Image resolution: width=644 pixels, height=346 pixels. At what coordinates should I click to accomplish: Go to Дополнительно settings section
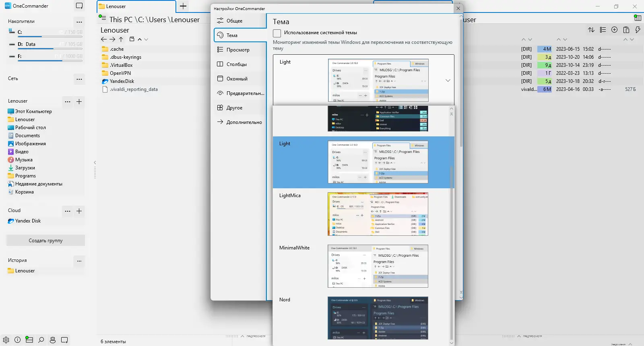[240, 122]
